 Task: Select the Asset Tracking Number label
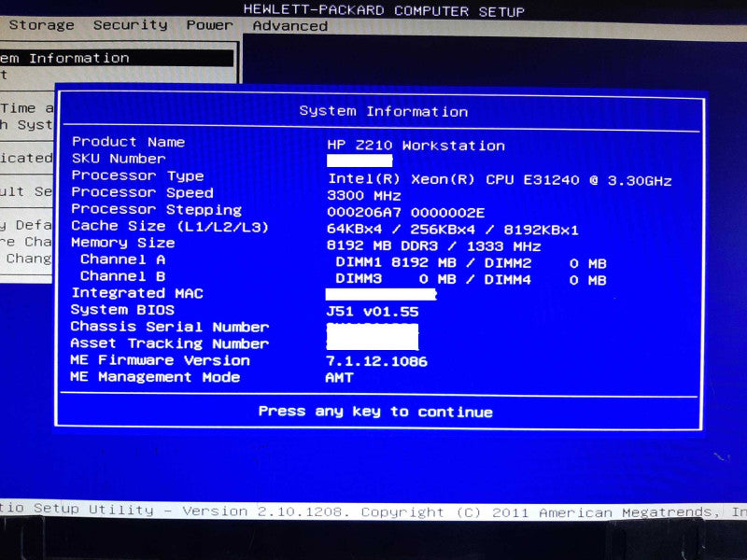170,343
